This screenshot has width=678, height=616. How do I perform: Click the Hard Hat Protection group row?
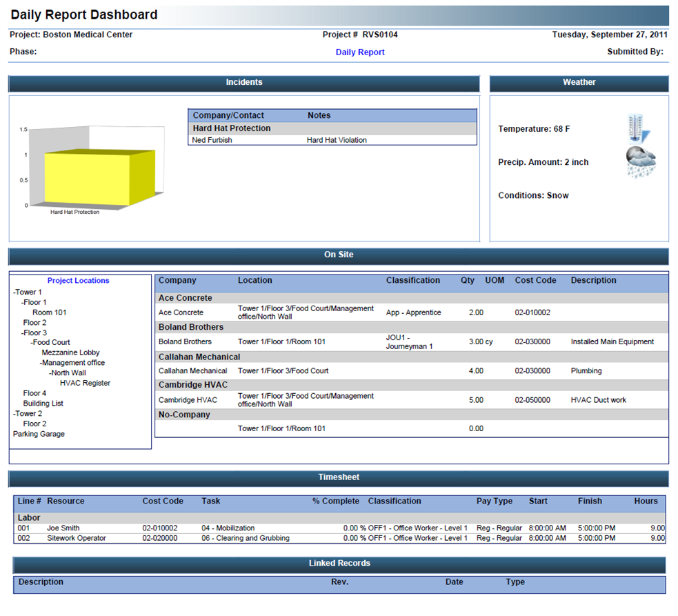coord(332,128)
